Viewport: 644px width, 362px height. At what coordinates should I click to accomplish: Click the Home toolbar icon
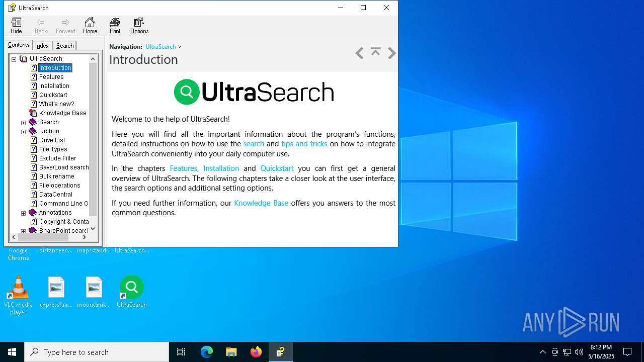[x=90, y=26]
